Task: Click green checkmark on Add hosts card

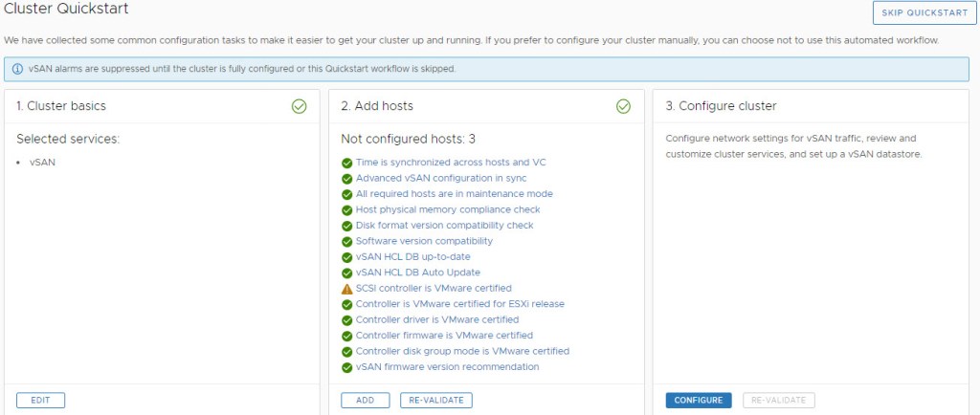Action: [624, 106]
